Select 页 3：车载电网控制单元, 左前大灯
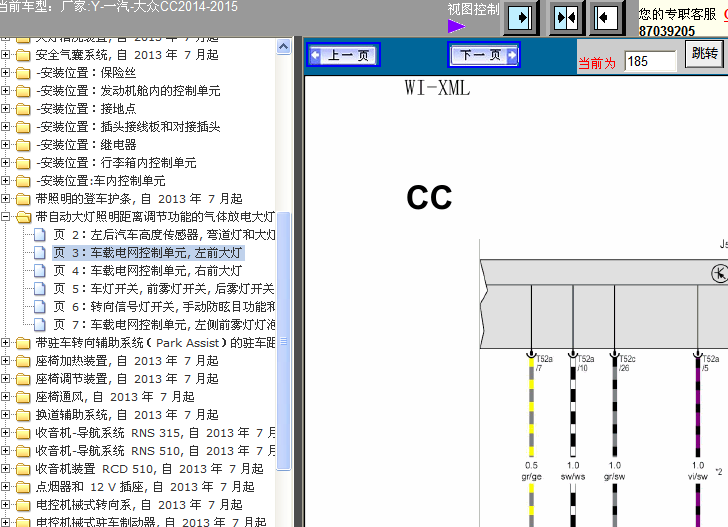 (148, 253)
